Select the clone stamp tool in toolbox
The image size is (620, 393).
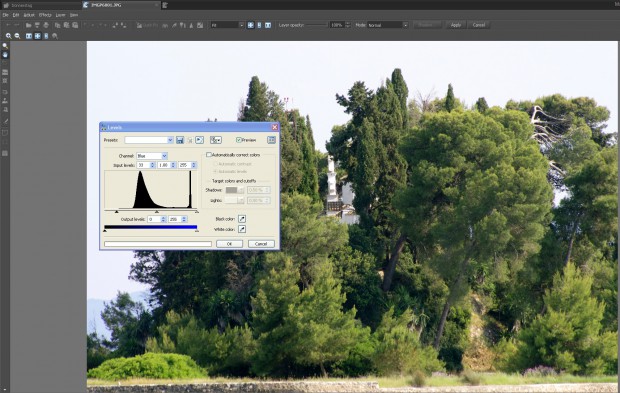coord(5,100)
